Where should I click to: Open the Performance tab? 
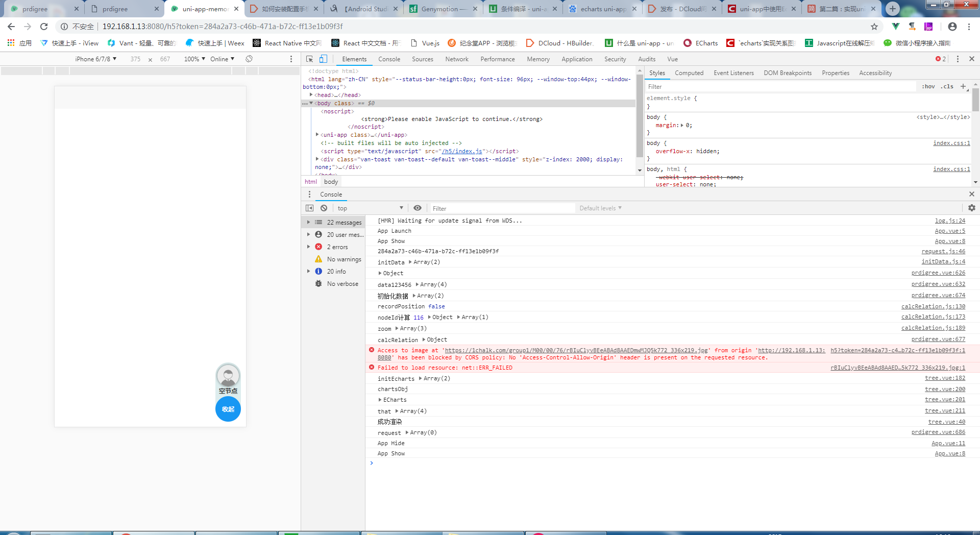[498, 59]
